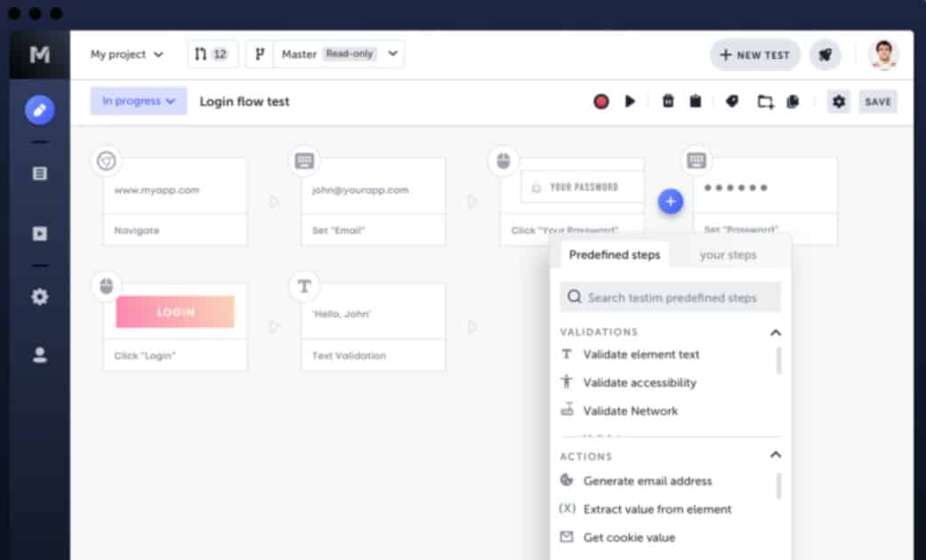Open the In progress status dropdown
The height and width of the screenshot is (560, 926).
[x=139, y=101]
